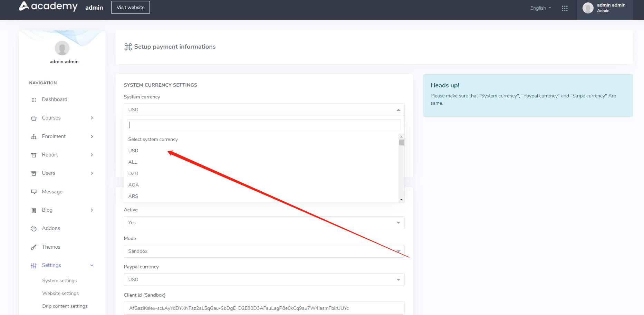Open the Paypal currency dropdown
This screenshot has width=644, height=315.
(x=264, y=279)
